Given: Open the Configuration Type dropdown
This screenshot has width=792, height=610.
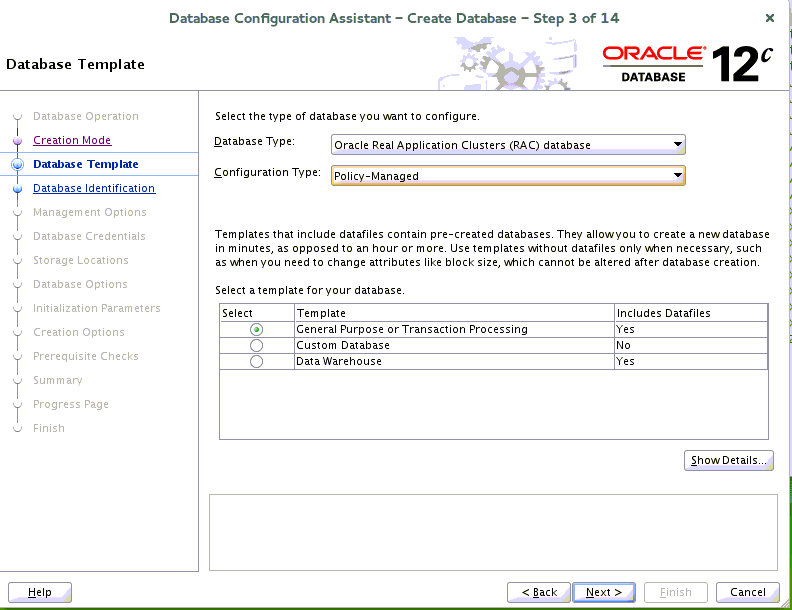Looking at the screenshot, I should [x=508, y=176].
